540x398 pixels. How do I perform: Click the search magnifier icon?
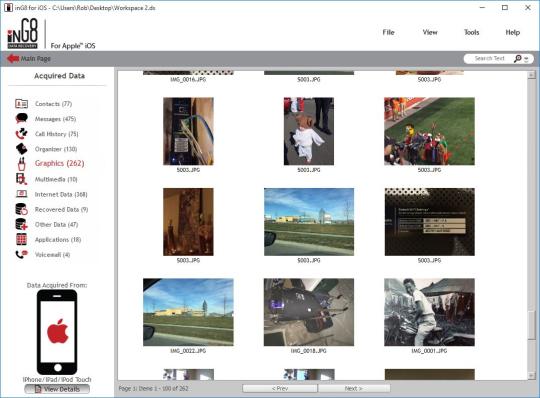click(518, 59)
